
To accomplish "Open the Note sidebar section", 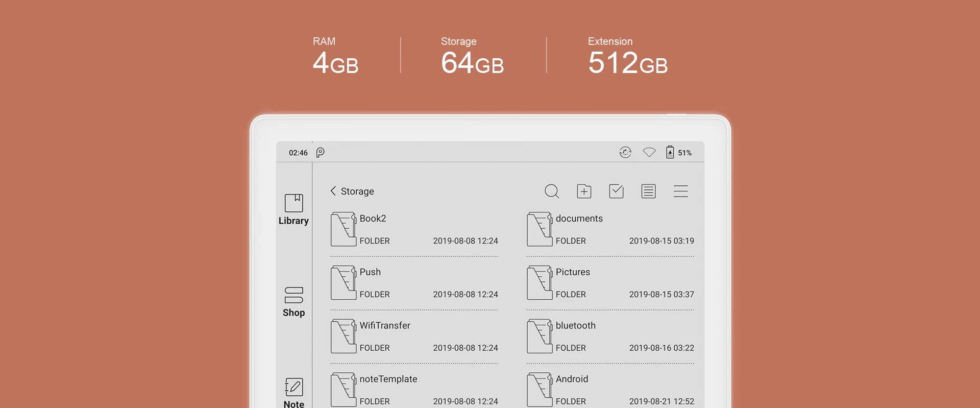I will click(293, 393).
